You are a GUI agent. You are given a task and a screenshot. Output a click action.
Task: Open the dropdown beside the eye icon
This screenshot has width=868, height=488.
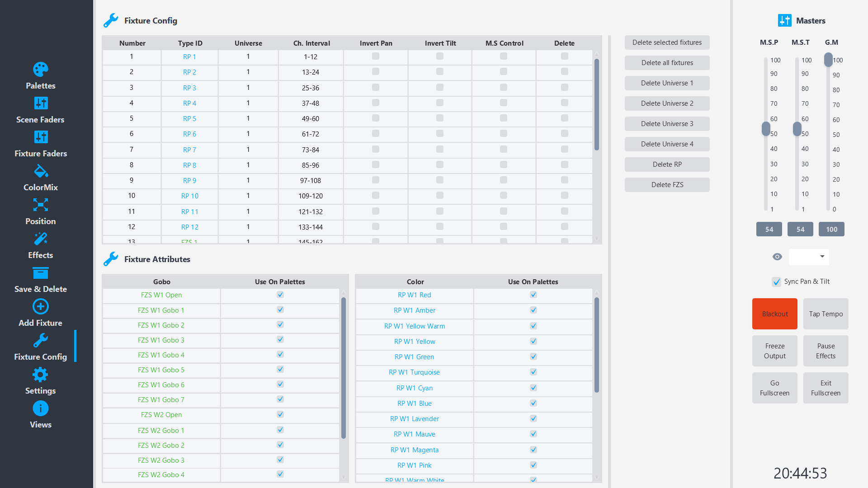pyautogui.click(x=809, y=257)
